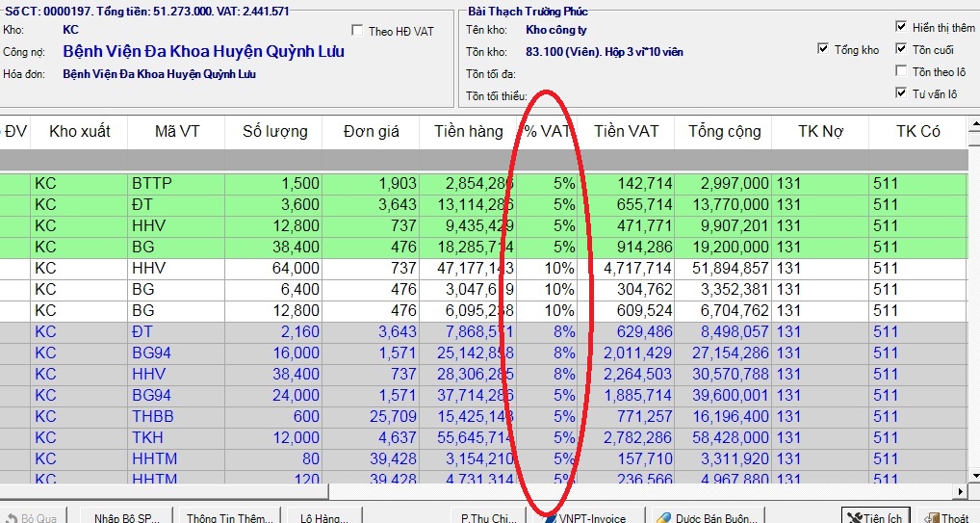Select the total cell 58,428,000

724,437
